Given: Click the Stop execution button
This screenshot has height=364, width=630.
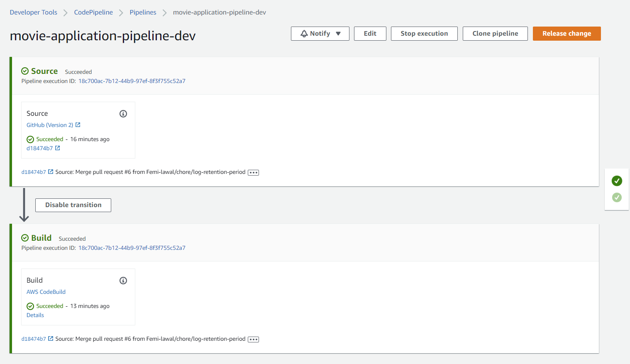Looking at the screenshot, I should click(424, 34).
